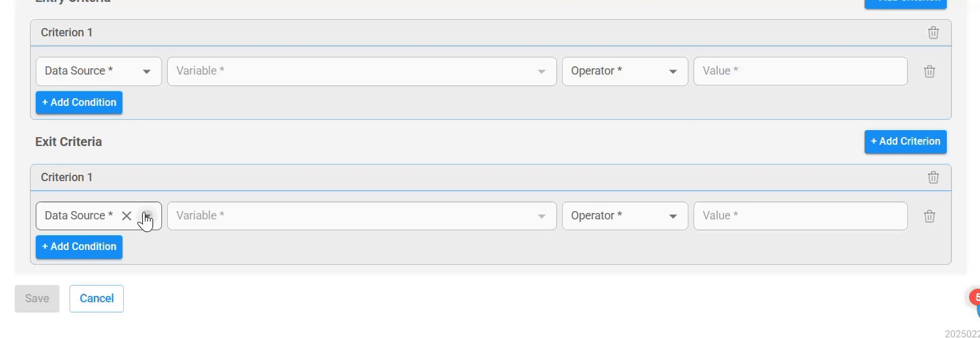The width and height of the screenshot is (980, 338).
Task: Expand the Exit Criteria Data Source arrow
Action: click(147, 216)
